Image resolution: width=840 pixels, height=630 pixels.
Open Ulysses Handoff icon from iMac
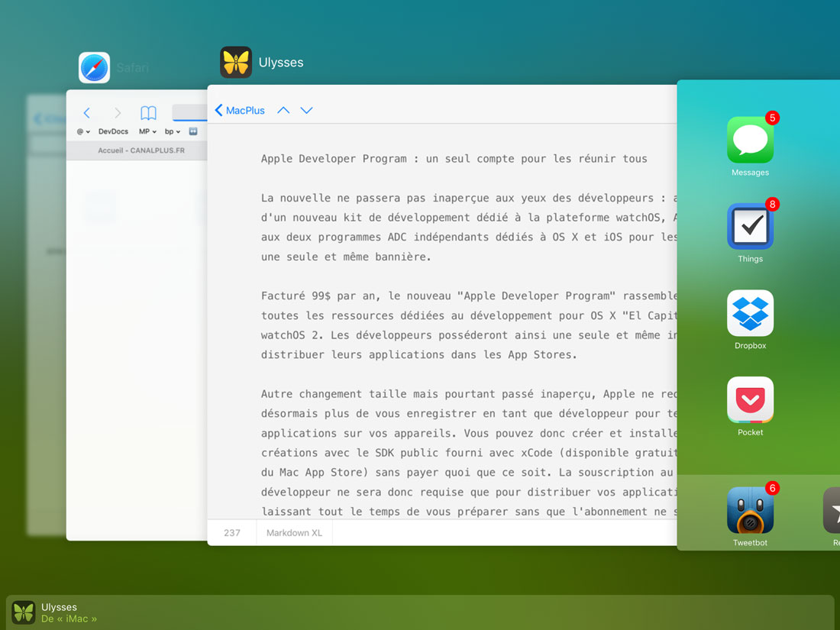[x=24, y=612]
